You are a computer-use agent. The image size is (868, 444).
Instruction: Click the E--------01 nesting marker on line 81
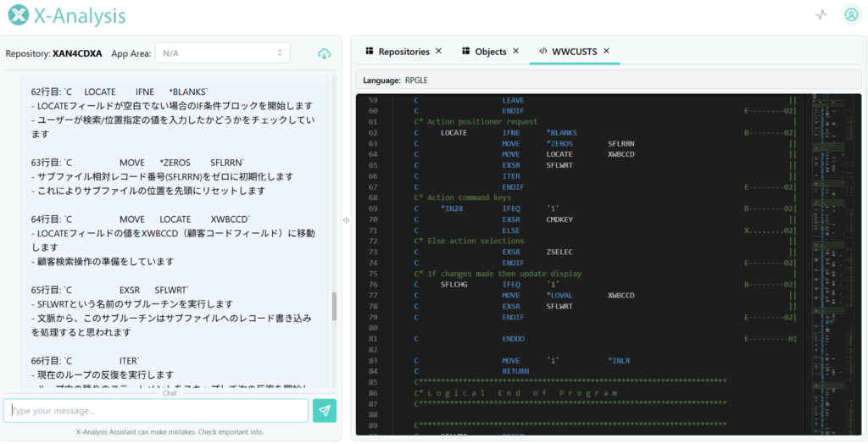(771, 339)
